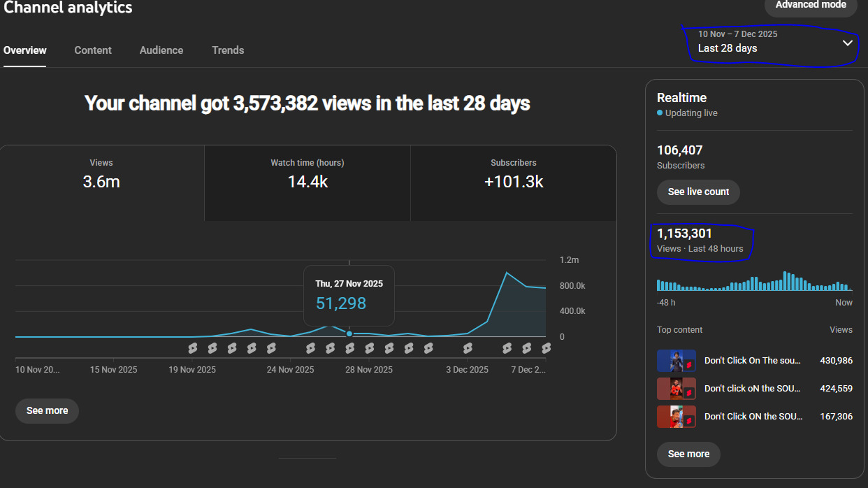Click the rightmost Shorts marker under the chart
This screenshot has height=488, width=868.
pyautogui.click(x=546, y=348)
